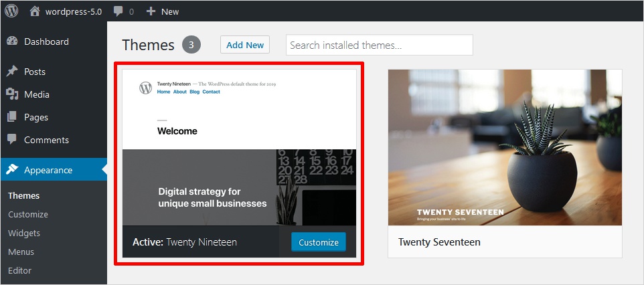
Task: Click the blue Customize button on active theme
Action: 319,242
